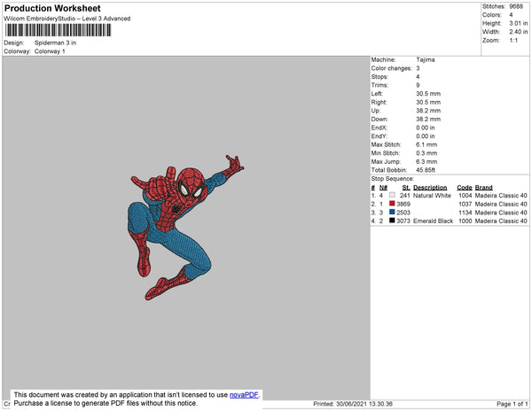Screen dimensions: 532x411
Task: Click the blue 2503 thread swatch
Action: pos(392,212)
